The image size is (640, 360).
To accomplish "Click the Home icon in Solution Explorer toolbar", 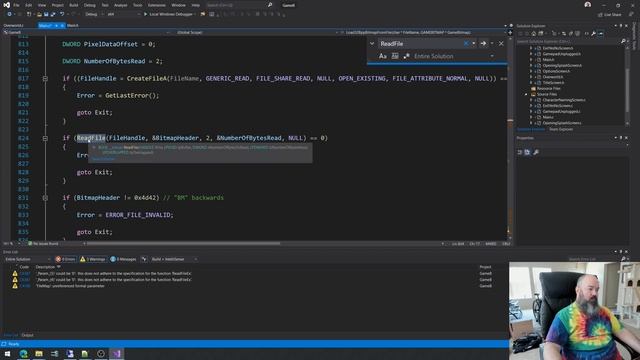I will pos(533,33).
